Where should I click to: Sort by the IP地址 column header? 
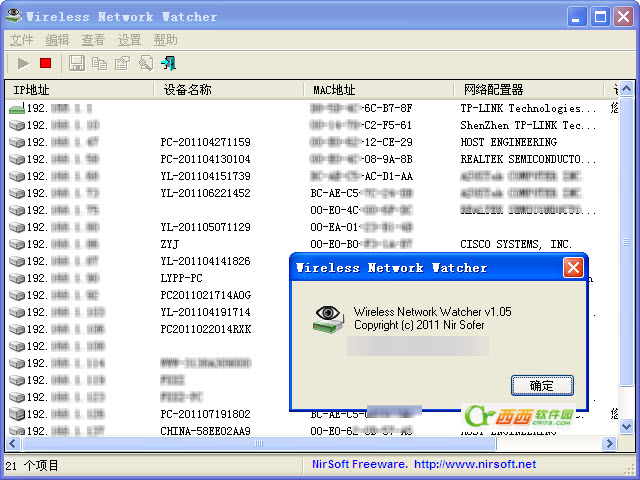[x=80, y=90]
